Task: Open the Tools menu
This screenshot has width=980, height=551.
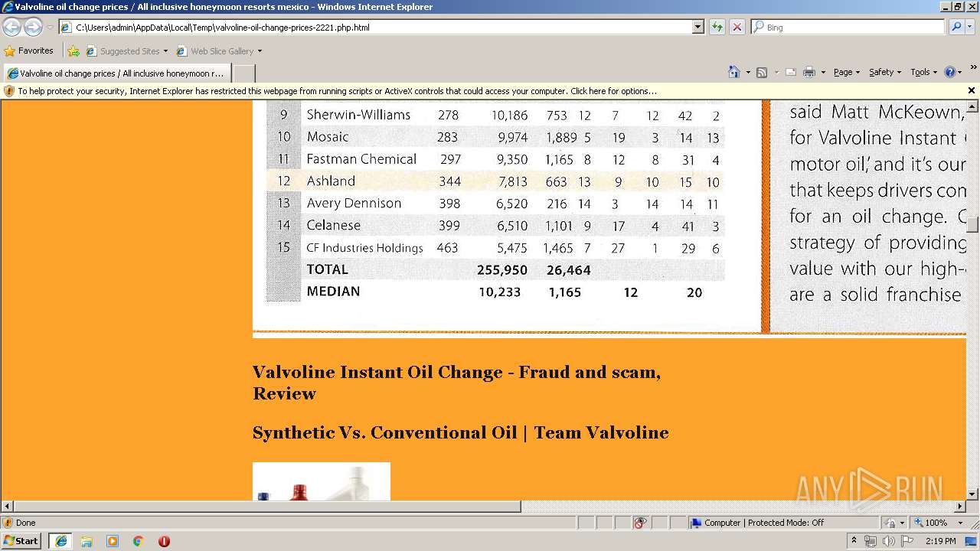Action: [923, 72]
